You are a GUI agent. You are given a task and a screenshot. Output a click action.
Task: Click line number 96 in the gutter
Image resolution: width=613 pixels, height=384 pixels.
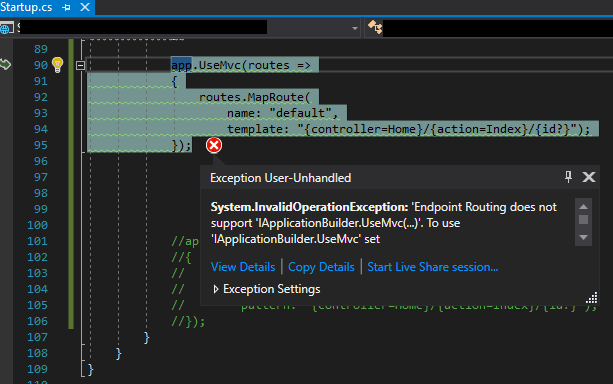coord(41,161)
